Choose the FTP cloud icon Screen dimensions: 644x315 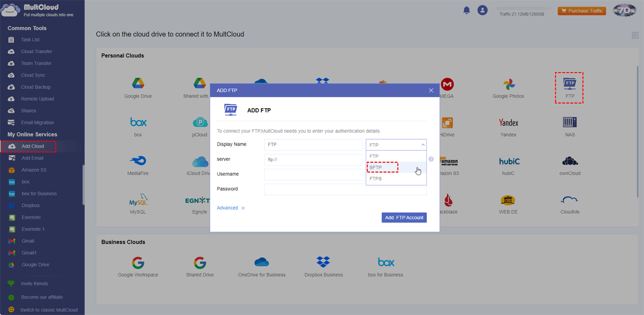coord(570,83)
